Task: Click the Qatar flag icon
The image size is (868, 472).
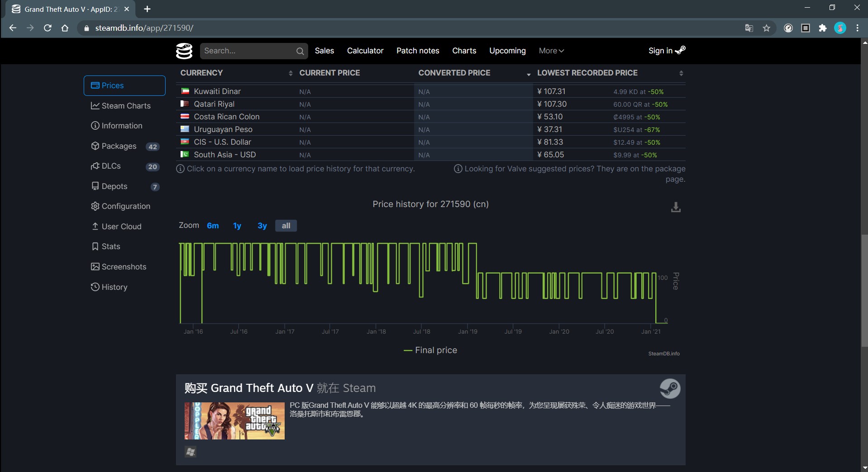Action: (185, 104)
